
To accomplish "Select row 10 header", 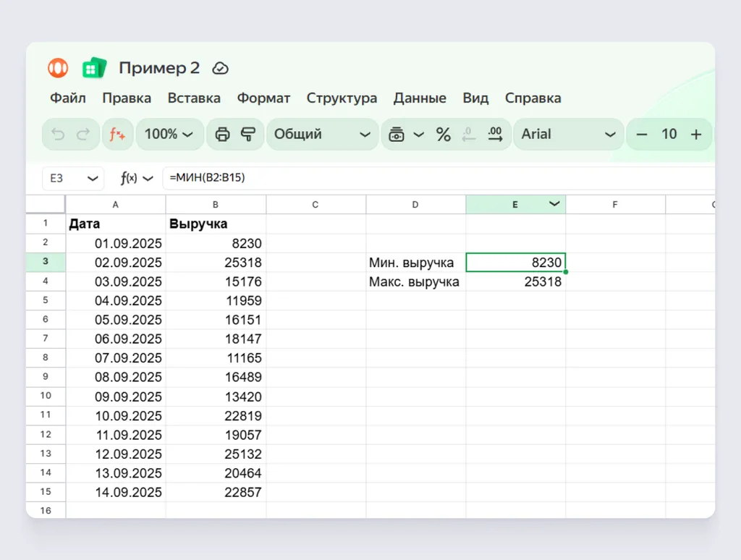I will (x=46, y=396).
